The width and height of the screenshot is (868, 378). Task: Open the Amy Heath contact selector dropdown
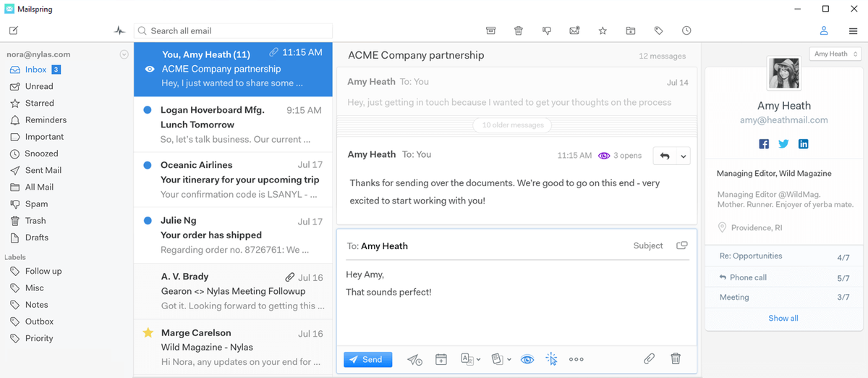pyautogui.click(x=835, y=54)
